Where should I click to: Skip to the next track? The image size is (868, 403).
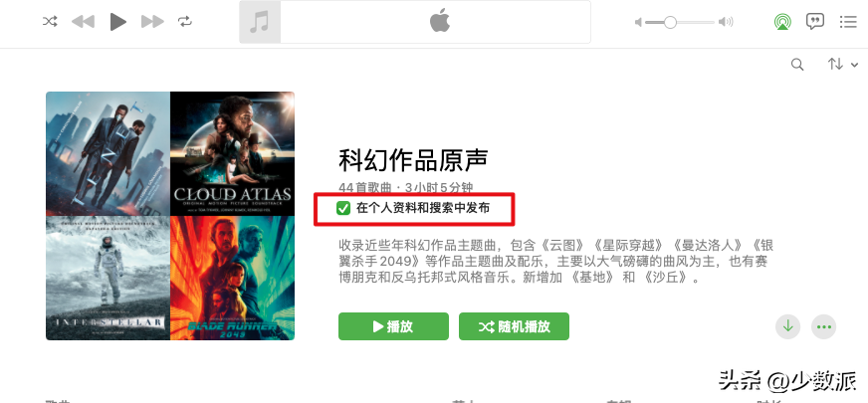pyautogui.click(x=152, y=22)
